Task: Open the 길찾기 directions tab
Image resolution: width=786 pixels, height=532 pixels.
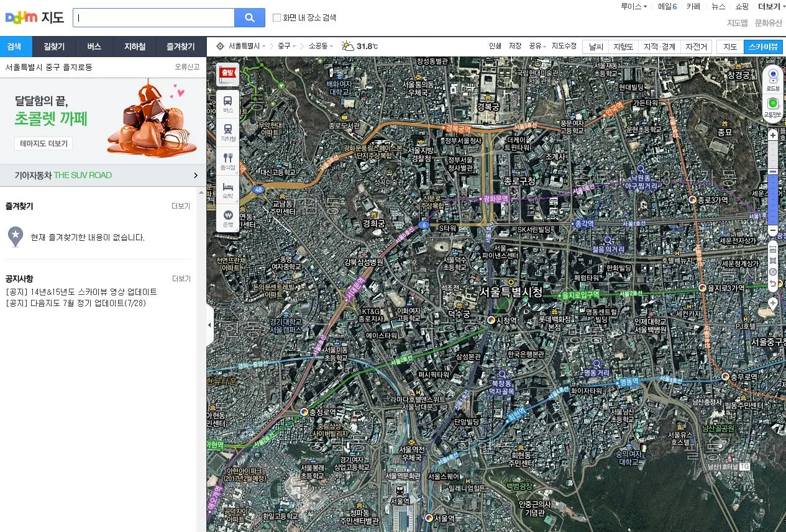Action: [x=54, y=47]
